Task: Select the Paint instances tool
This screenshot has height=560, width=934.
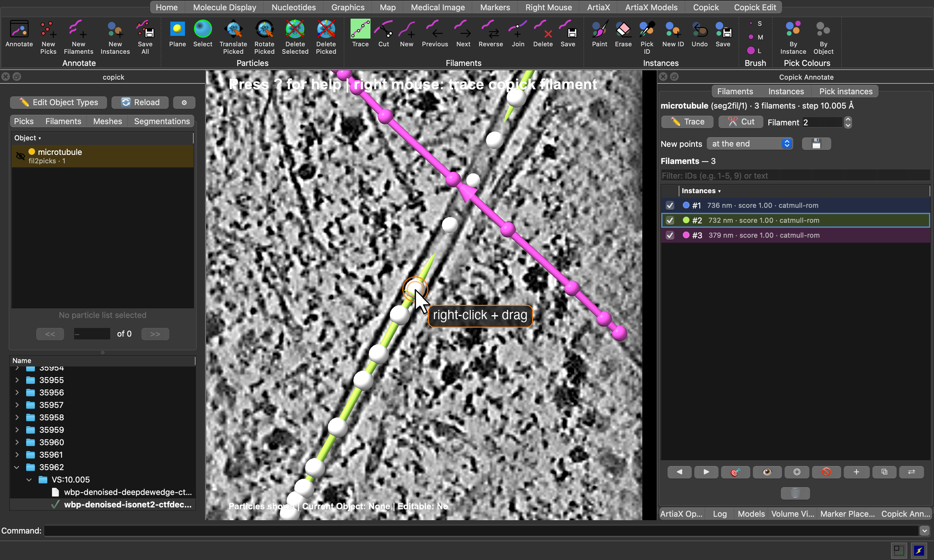Action: coord(599,29)
